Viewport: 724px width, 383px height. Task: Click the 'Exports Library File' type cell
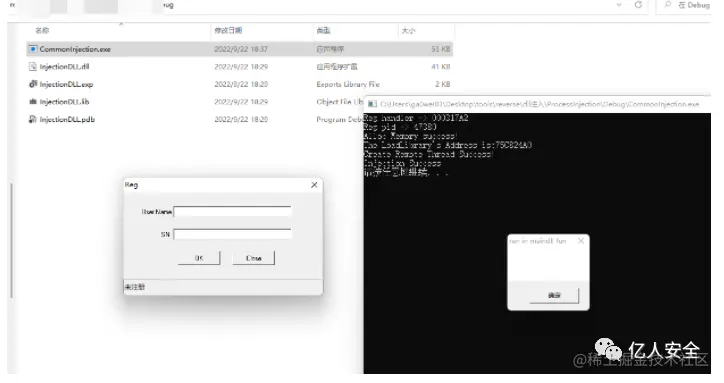click(x=348, y=84)
